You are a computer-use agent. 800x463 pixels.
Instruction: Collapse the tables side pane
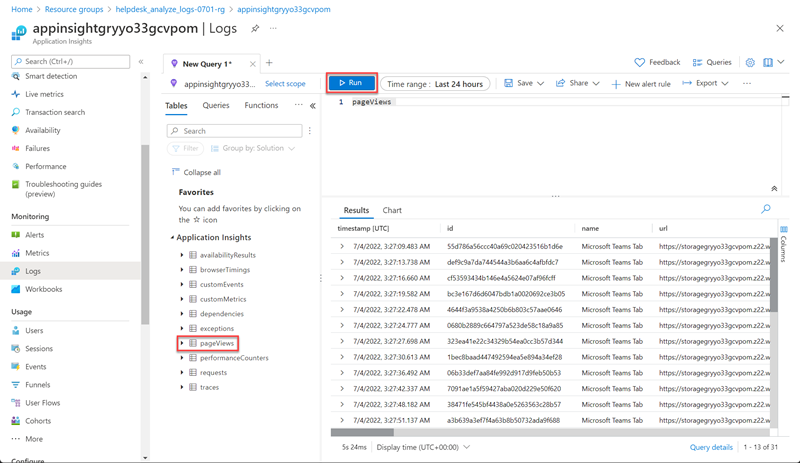click(313, 106)
